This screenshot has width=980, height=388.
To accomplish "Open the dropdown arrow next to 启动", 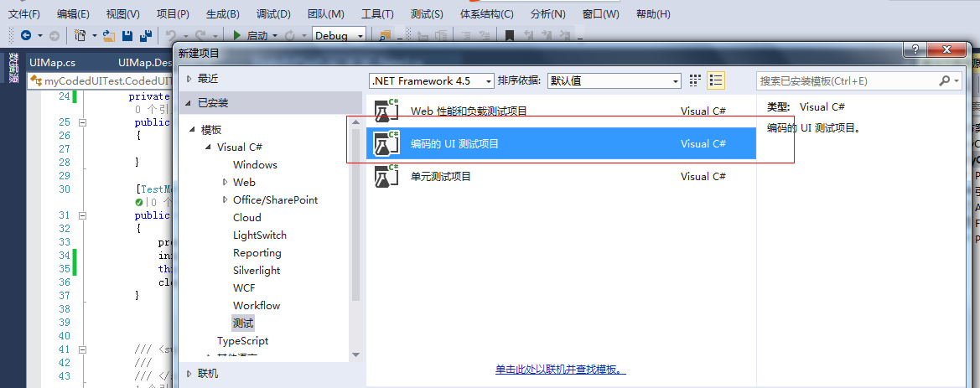I will (x=274, y=36).
